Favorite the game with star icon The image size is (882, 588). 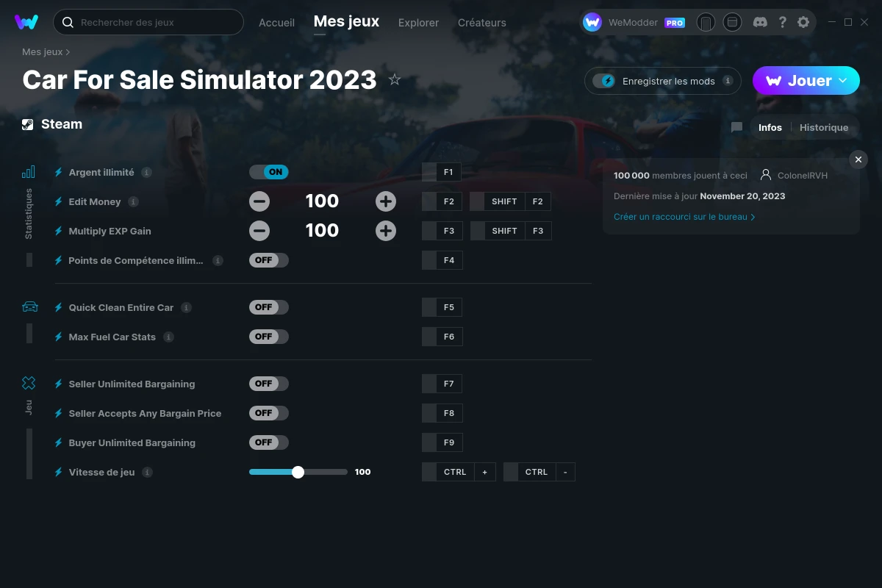click(395, 79)
